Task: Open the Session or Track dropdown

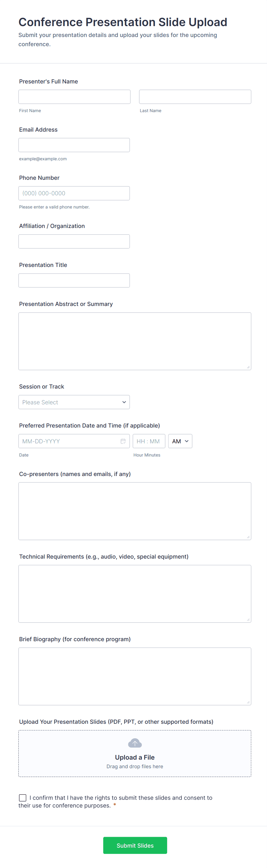Action: tap(74, 402)
